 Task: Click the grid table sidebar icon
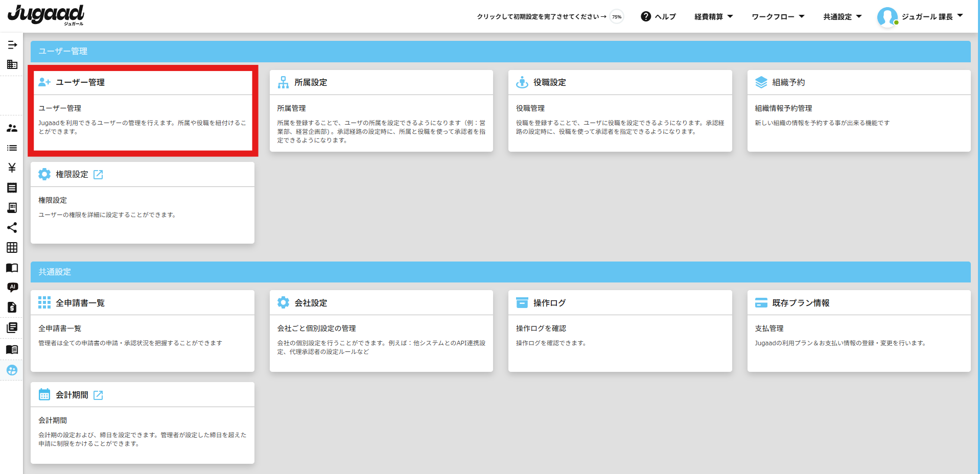pos(12,247)
